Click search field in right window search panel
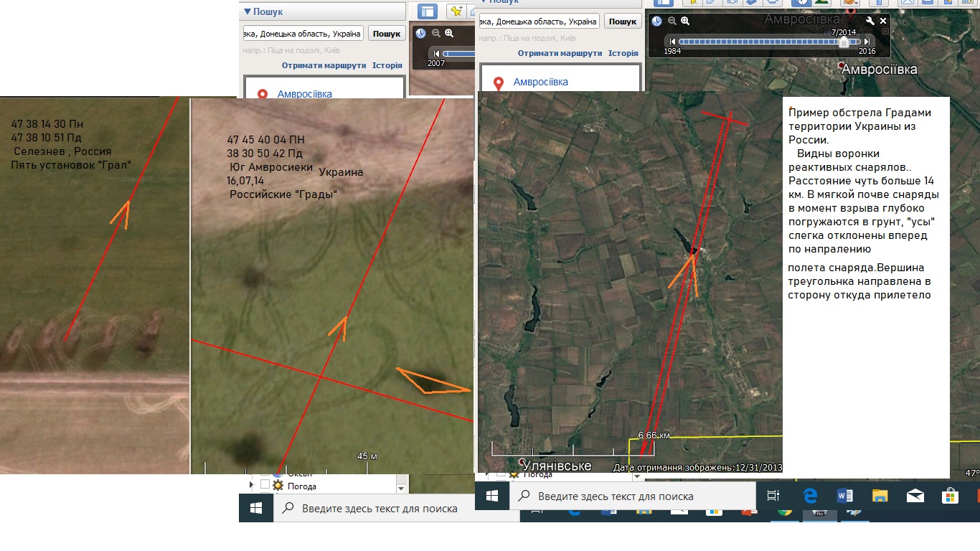 pos(539,22)
